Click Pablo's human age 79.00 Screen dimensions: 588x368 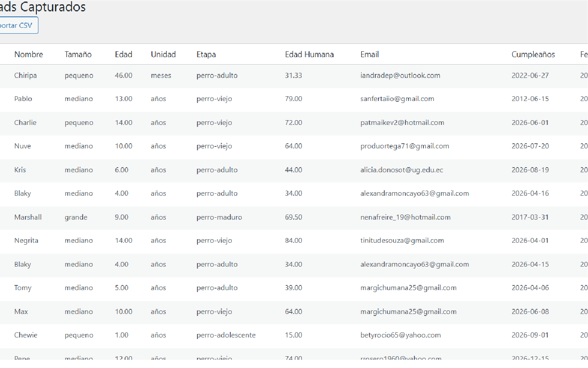point(293,99)
